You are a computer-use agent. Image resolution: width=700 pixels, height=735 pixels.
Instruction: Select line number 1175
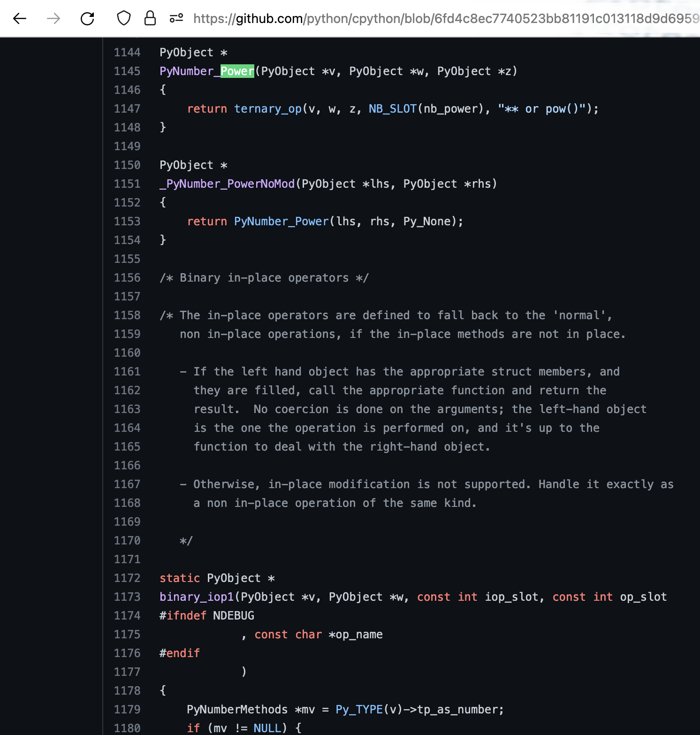pos(127,635)
